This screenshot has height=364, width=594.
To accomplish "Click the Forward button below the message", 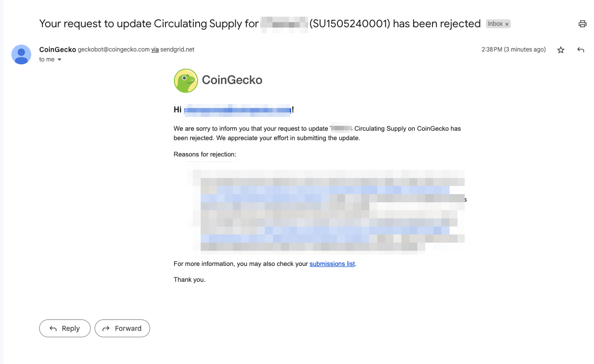I will point(122,328).
